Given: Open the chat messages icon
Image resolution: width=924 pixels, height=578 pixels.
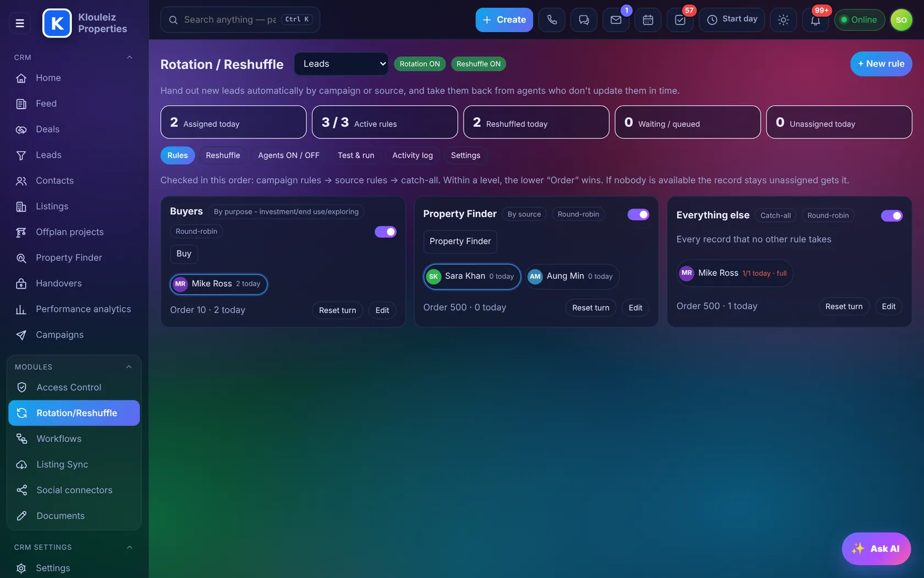Looking at the screenshot, I should point(584,20).
